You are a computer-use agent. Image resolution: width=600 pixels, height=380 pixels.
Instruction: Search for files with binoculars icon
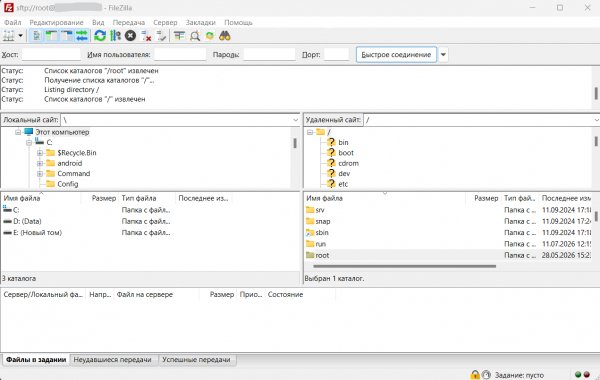click(225, 36)
